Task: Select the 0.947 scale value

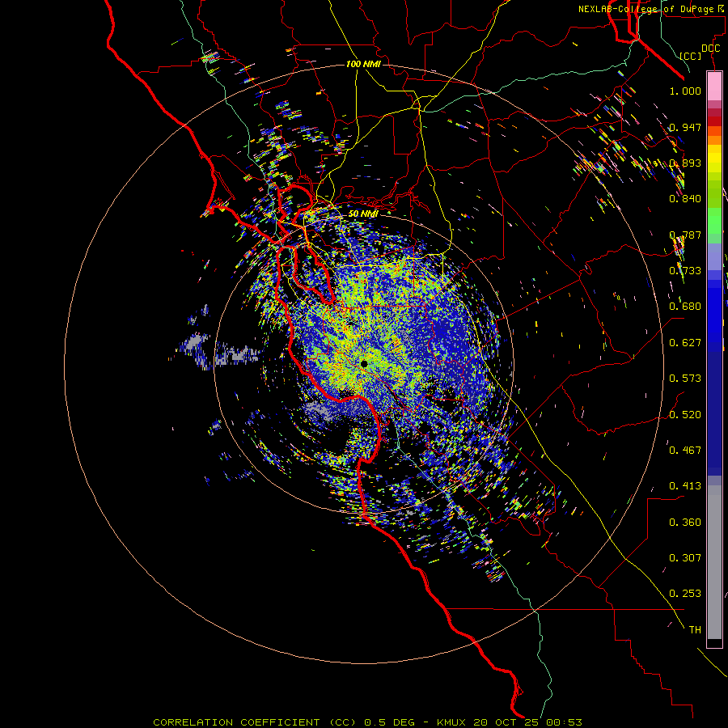Action: pyautogui.click(x=685, y=127)
